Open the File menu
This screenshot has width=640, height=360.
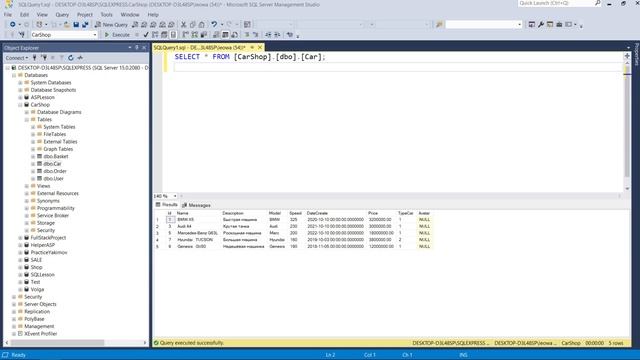[8, 15]
